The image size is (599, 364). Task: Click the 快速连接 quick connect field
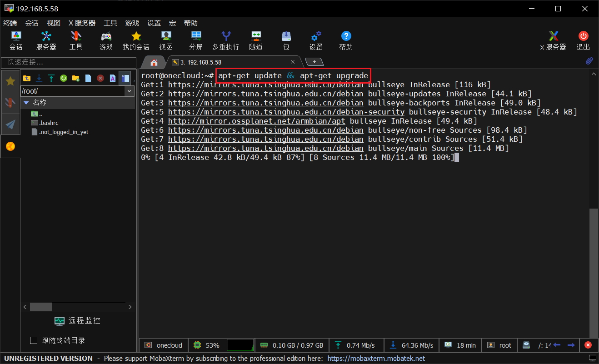(x=69, y=62)
